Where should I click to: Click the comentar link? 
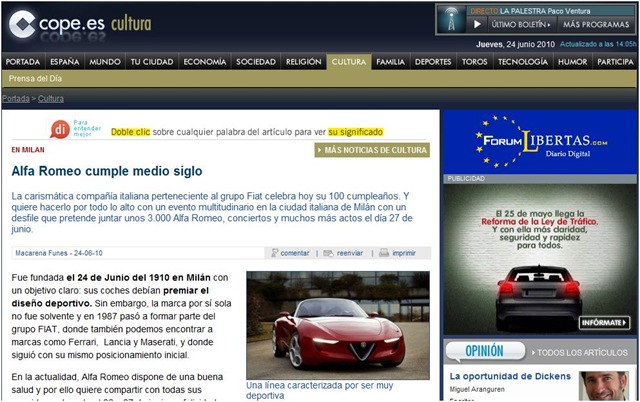[295, 253]
